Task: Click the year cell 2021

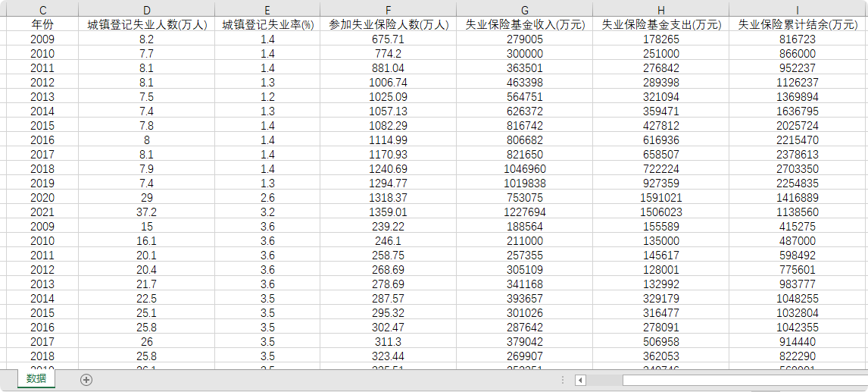Action: pos(42,212)
